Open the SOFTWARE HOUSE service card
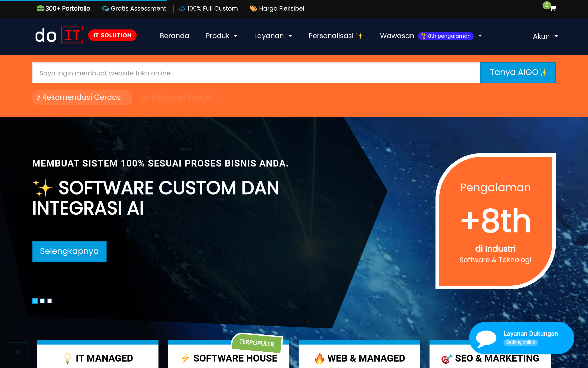This screenshot has height=368, width=588. pos(228,354)
